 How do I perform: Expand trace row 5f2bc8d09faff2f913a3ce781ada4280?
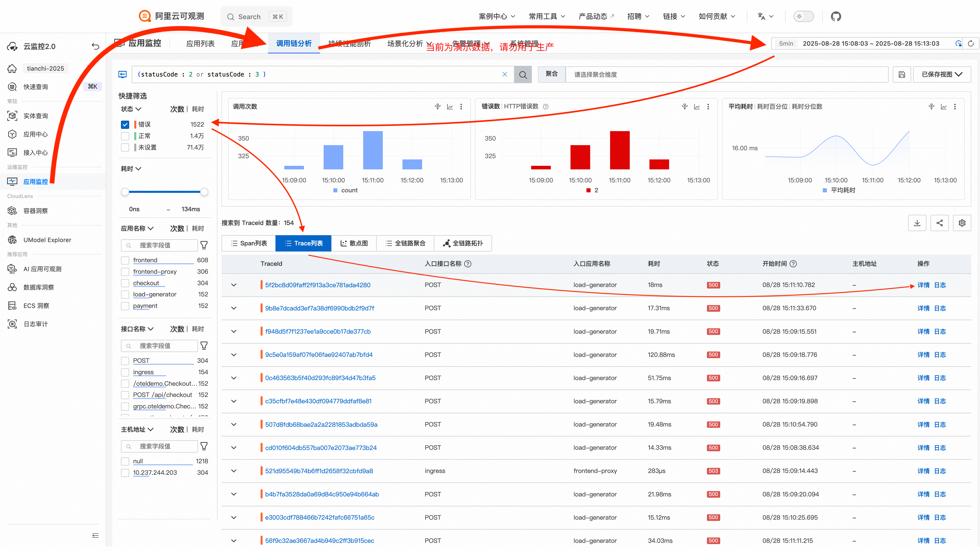click(x=234, y=285)
